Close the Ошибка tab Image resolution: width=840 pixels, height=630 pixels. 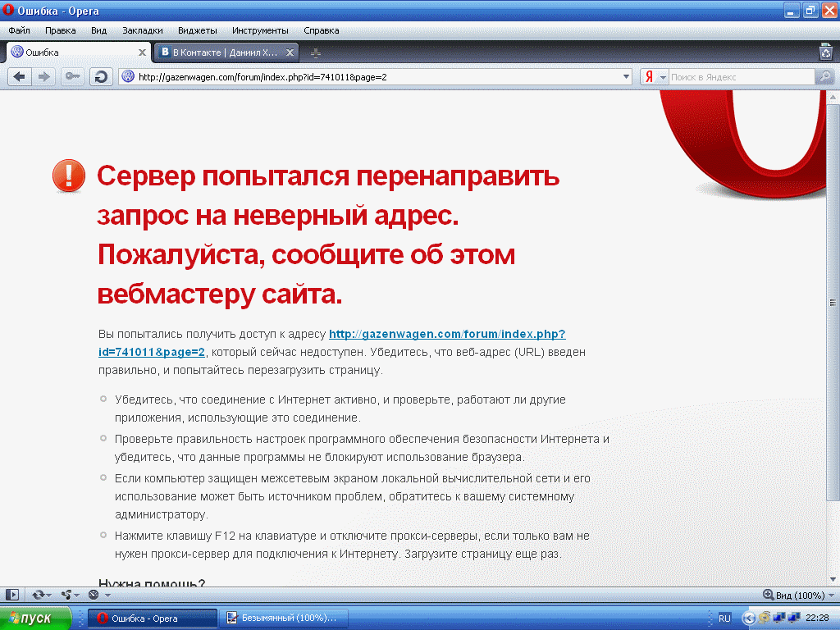(142, 52)
